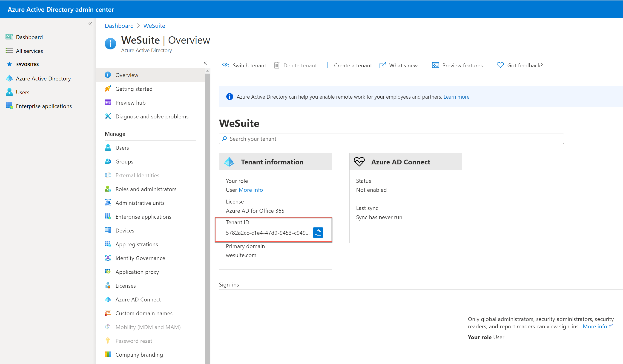Viewport: 623px width, 364px height.
Task: Click the scrollbar up arrow in menu
Action: click(207, 71)
